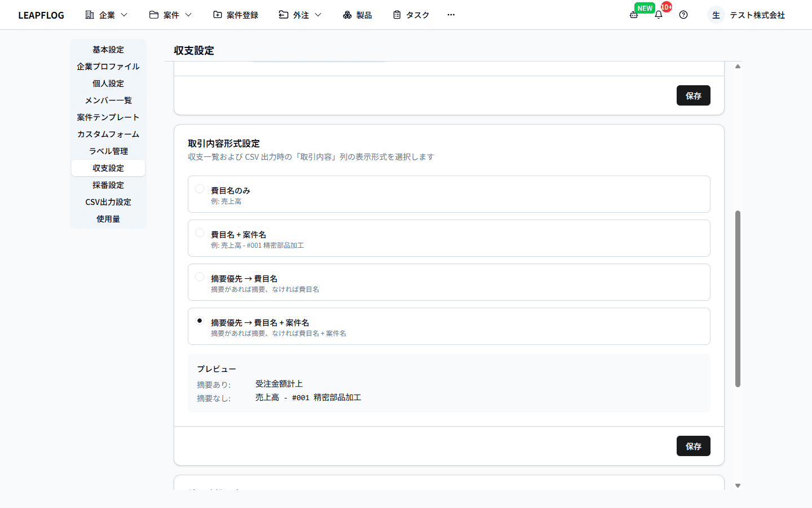812x508 pixels.
Task: Click the notification bell icon
Action: (x=658, y=15)
